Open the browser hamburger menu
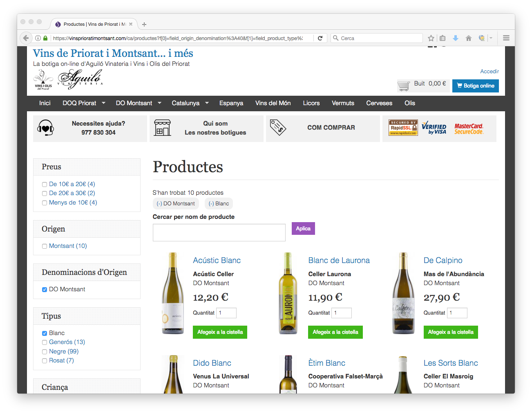Viewport: 532px width, 414px height. 506,38
